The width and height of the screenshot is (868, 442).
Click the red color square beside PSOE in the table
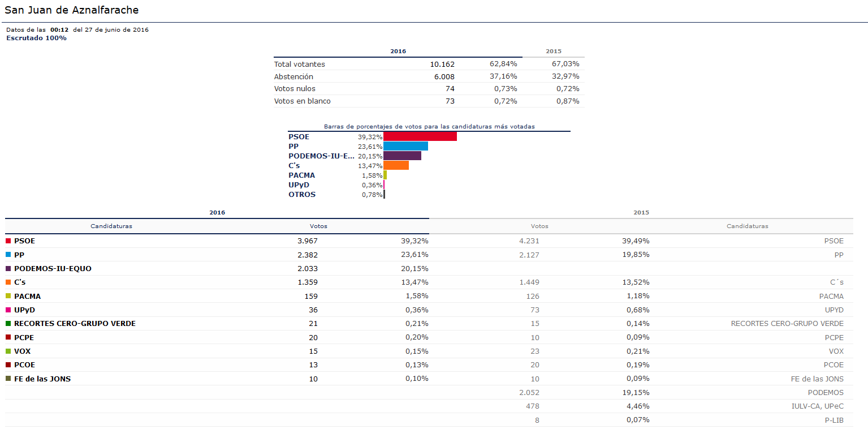point(8,241)
